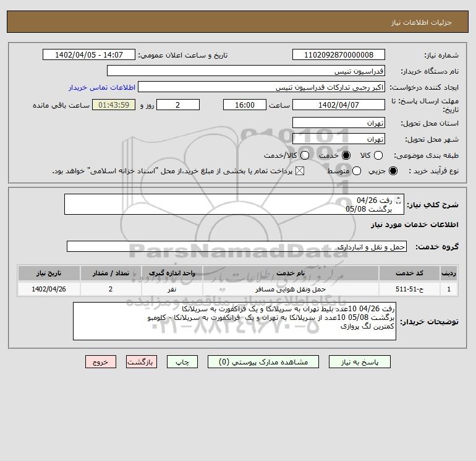Click مشاهده مدارک پیوستی (0) button
The height and width of the screenshot is (461, 476).
[x=263, y=361]
